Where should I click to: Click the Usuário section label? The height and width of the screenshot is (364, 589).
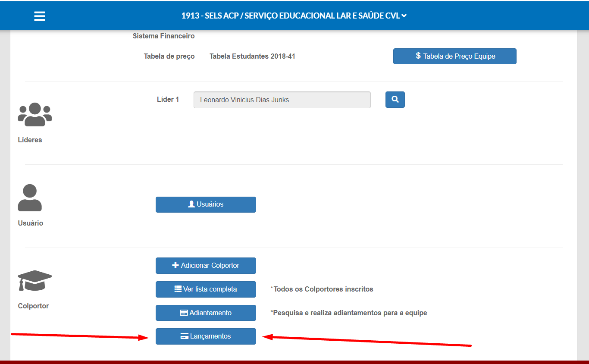(30, 223)
